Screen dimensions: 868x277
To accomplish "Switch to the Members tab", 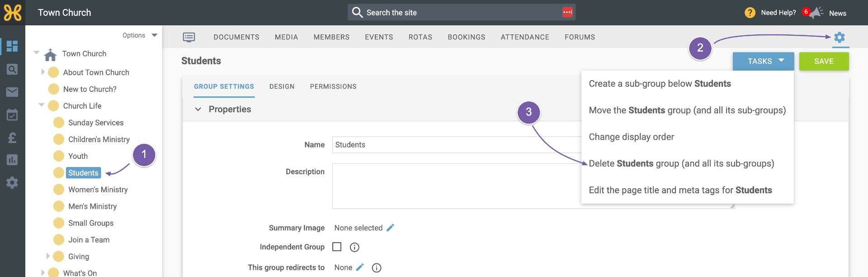I will point(332,37).
